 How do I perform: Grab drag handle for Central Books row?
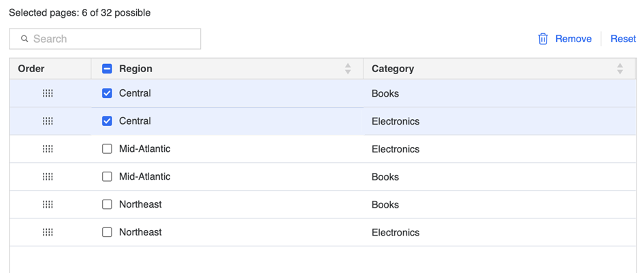tap(48, 93)
